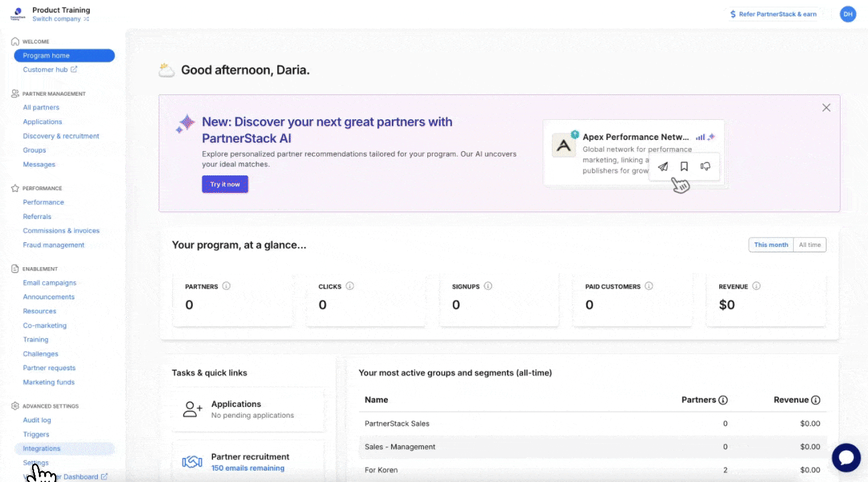Open Performance page in sidebar
868x482 pixels.
pyautogui.click(x=44, y=202)
